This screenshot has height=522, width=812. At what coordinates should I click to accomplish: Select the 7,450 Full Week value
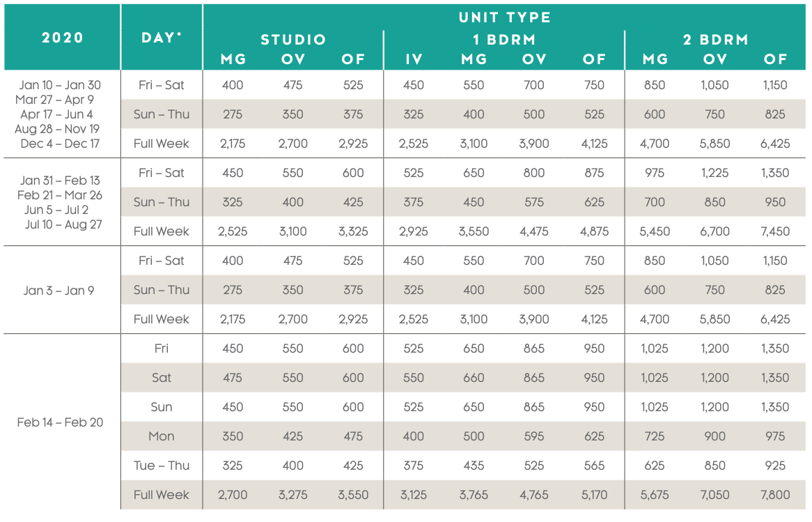[774, 231]
